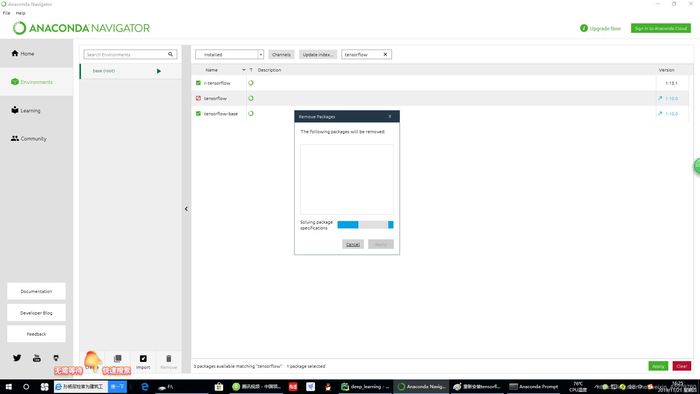Click the upgrade arrow for tensorflow 1.10.0
This screenshot has width=700, height=394.
[660, 98]
